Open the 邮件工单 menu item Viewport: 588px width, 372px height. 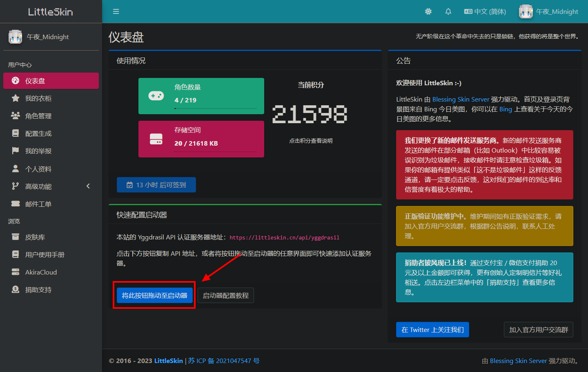click(51, 204)
